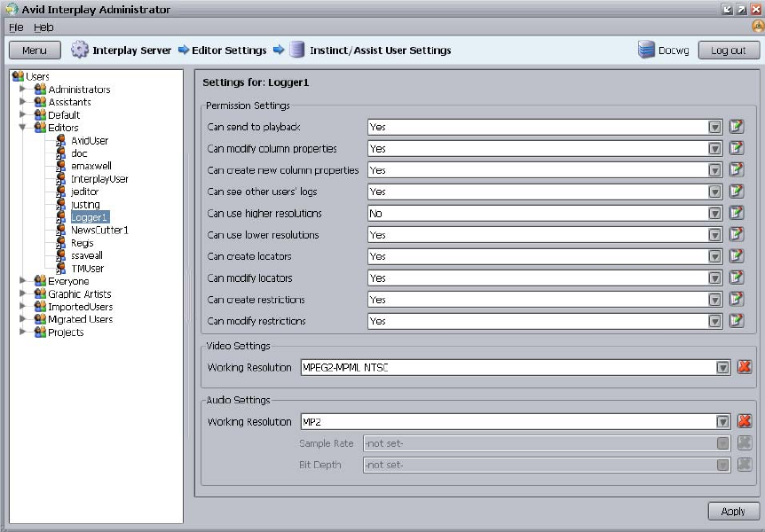This screenshot has width=765, height=532.
Task: Click the Interplay Server gear icon
Action: (80, 50)
